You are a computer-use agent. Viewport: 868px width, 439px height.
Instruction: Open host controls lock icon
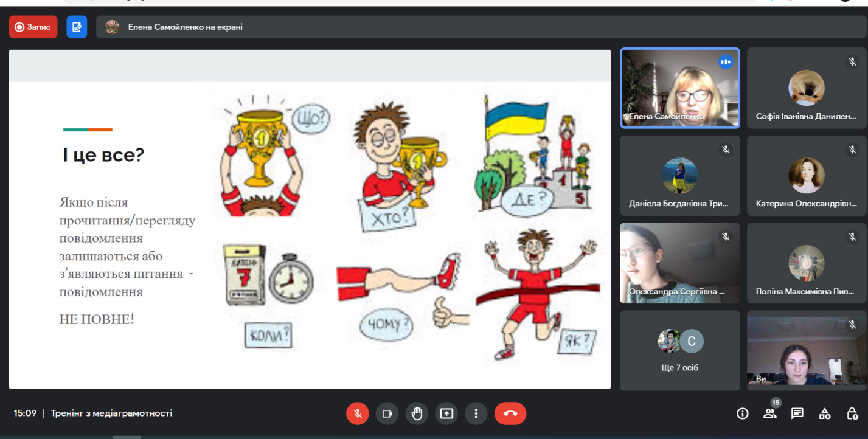tap(852, 413)
